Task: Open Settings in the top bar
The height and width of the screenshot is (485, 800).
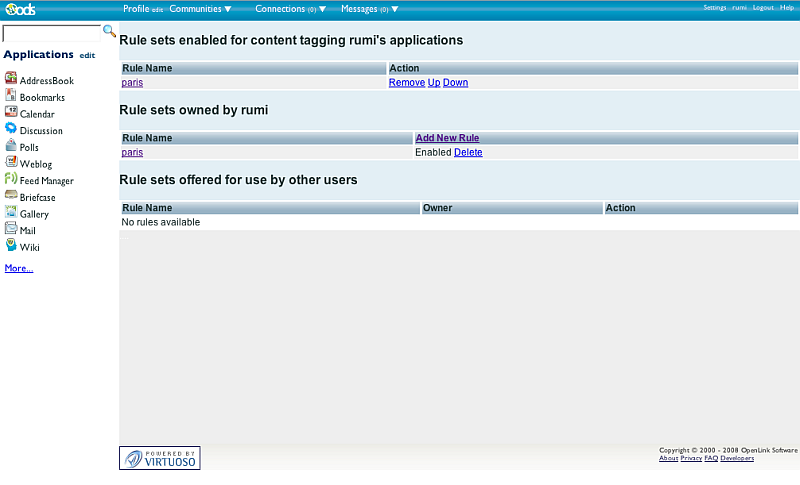Action: point(714,8)
